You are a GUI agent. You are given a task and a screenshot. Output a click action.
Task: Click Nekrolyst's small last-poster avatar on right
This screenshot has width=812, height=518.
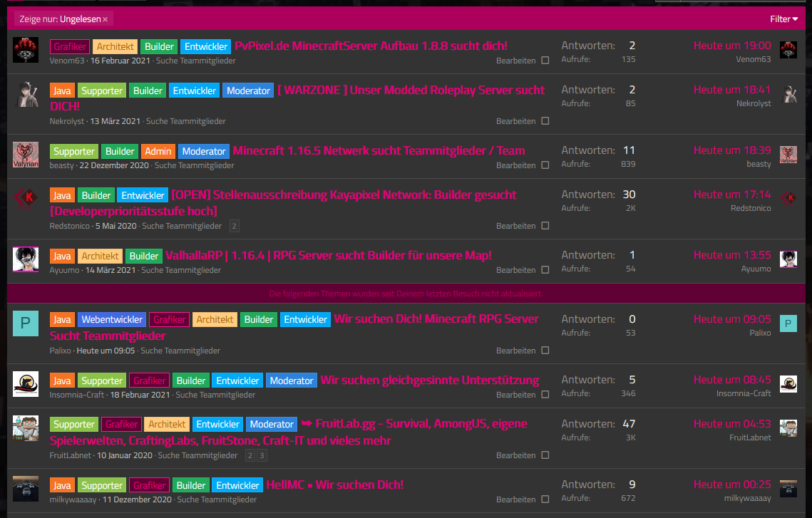(788, 93)
